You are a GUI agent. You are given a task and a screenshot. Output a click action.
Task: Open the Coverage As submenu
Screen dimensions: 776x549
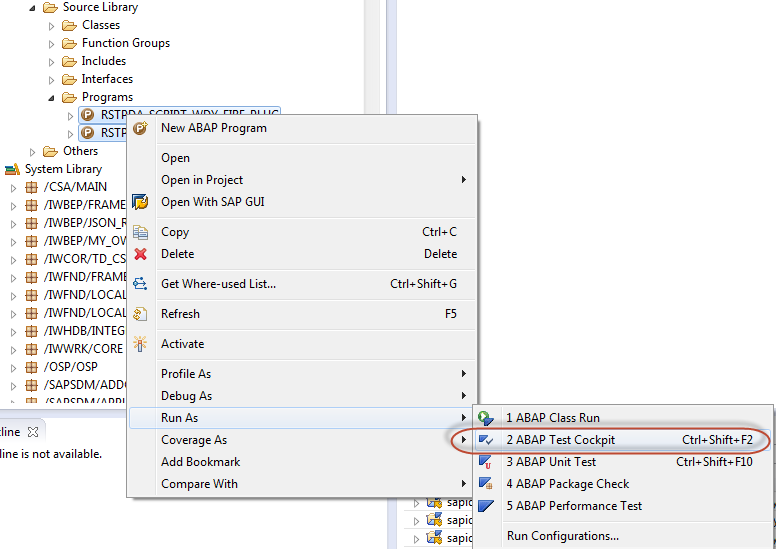point(302,440)
